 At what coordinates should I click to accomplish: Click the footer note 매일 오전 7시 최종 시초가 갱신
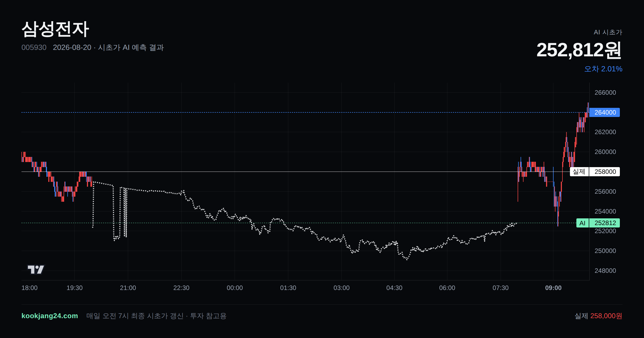[135, 316]
